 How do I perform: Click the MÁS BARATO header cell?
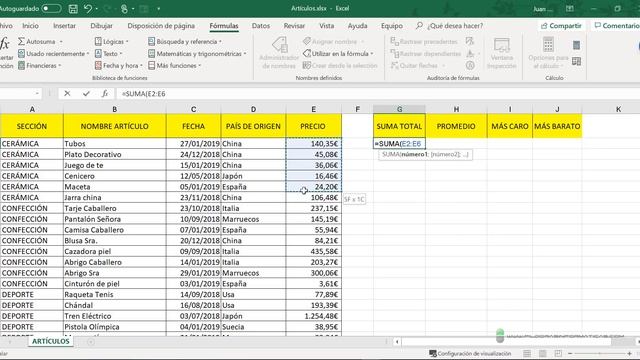pos(557,126)
